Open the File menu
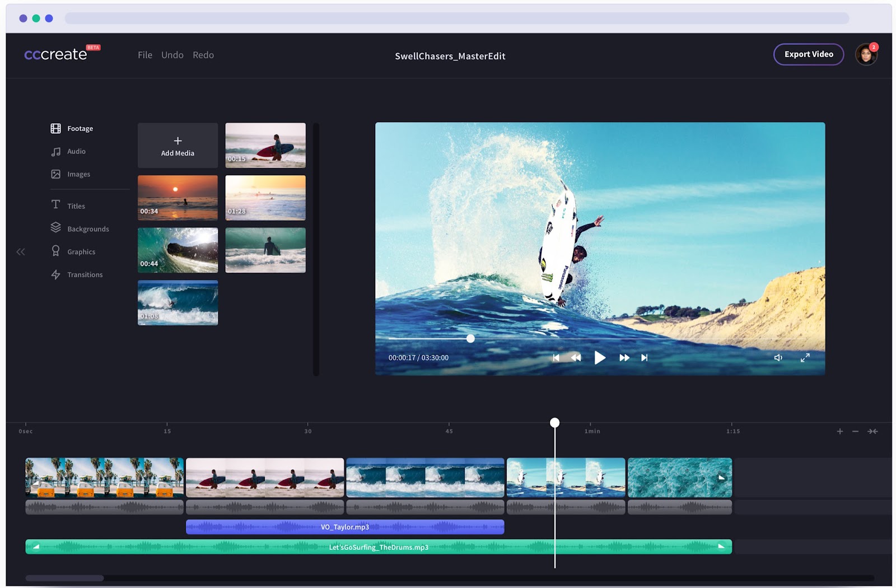This screenshot has height=588, width=896. [x=145, y=55]
